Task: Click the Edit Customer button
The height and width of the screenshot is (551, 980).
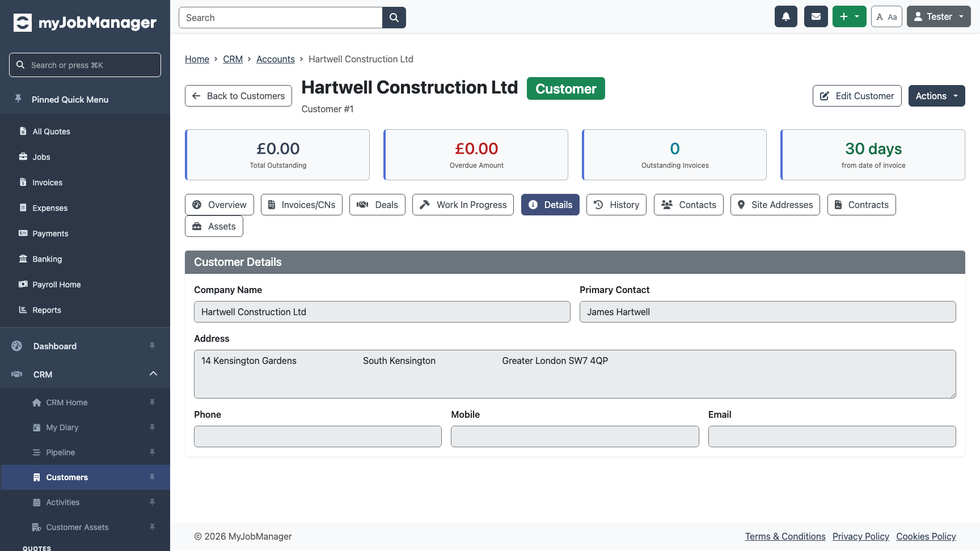Action: 857,96
